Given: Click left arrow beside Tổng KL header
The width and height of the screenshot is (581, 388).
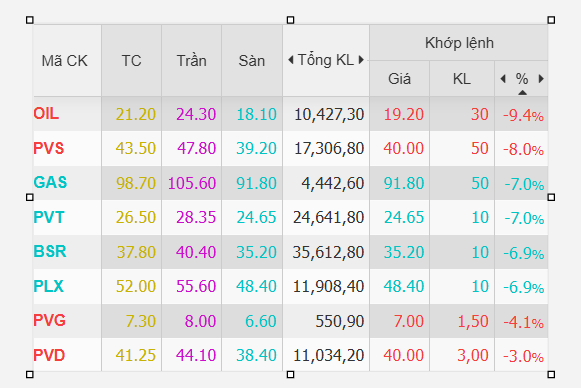Looking at the screenshot, I should 291,60.
